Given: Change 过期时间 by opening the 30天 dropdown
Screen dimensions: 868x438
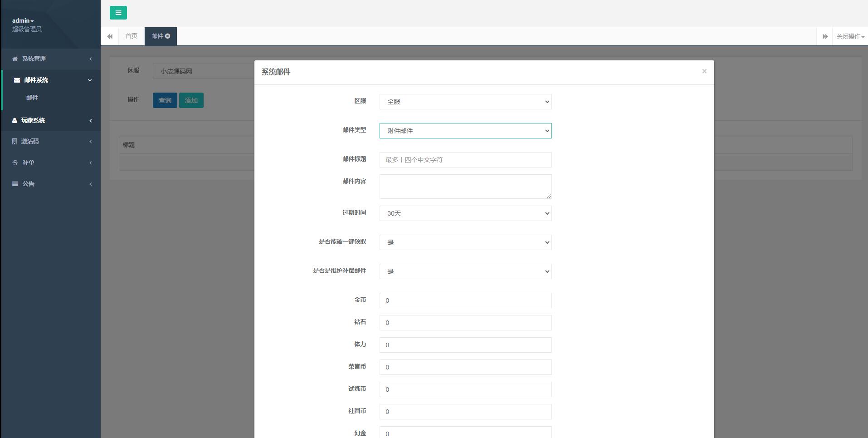Looking at the screenshot, I should click(x=465, y=213).
